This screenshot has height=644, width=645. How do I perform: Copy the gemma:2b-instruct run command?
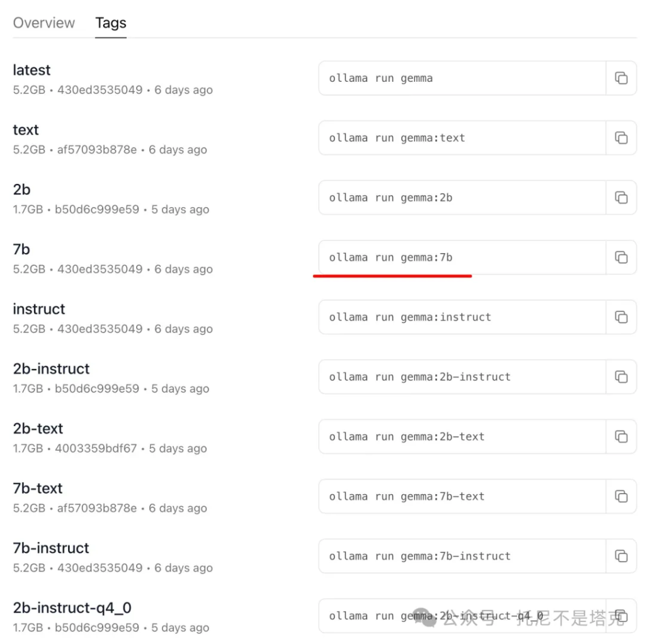point(621,376)
